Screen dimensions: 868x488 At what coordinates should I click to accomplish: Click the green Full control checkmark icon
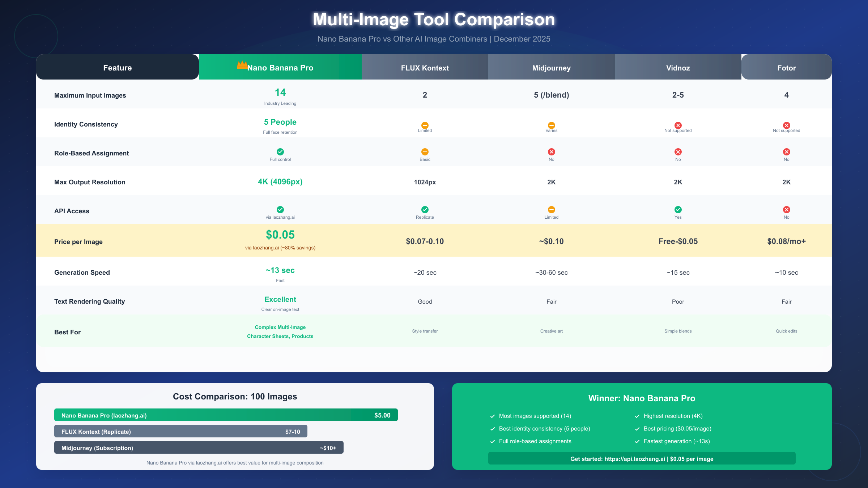click(280, 152)
